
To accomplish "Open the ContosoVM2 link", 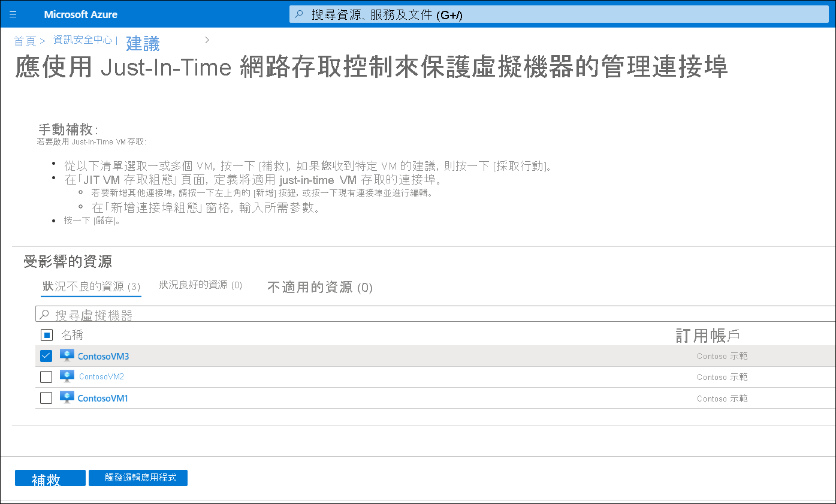I will (101, 377).
